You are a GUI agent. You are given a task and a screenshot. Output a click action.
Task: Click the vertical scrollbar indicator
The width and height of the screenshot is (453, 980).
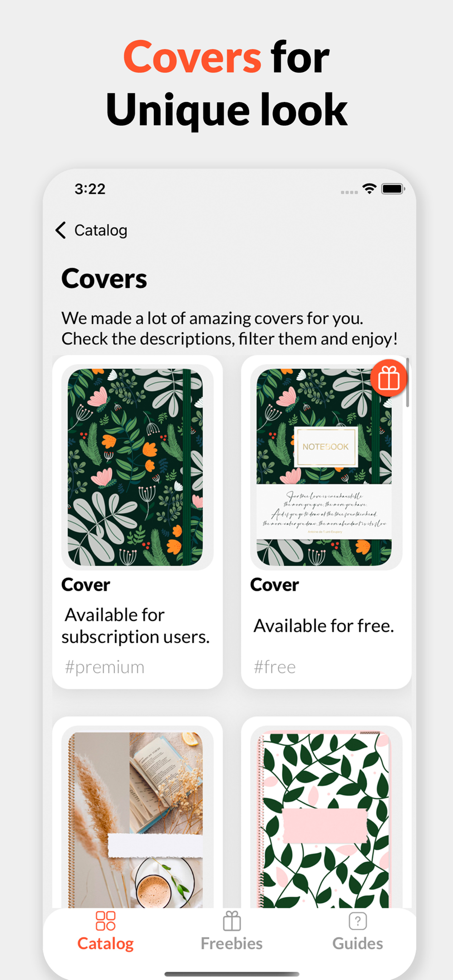(407, 382)
